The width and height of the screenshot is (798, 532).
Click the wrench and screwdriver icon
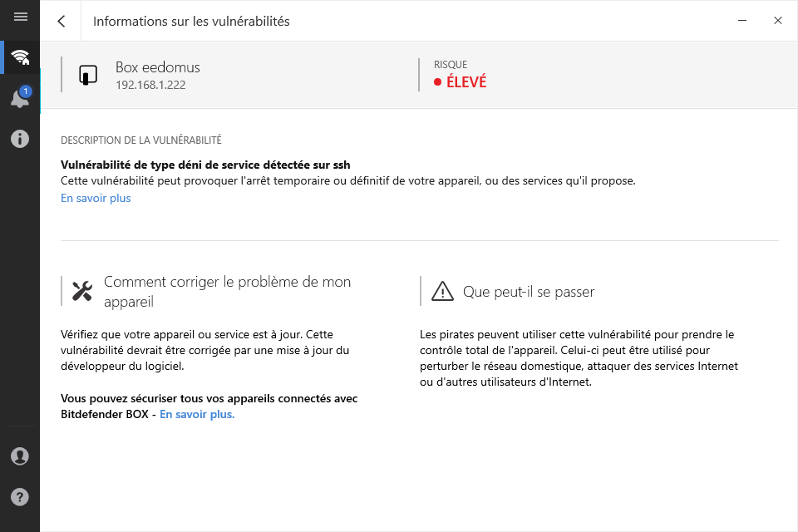(82, 291)
